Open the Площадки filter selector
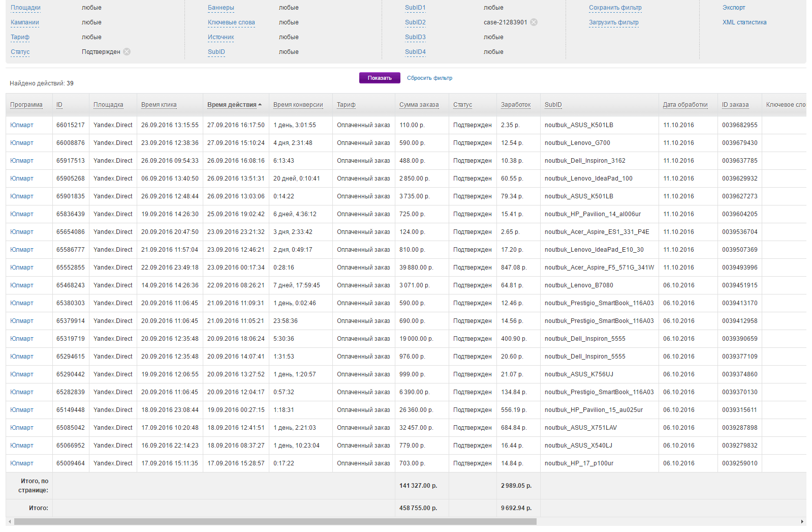 (25, 8)
